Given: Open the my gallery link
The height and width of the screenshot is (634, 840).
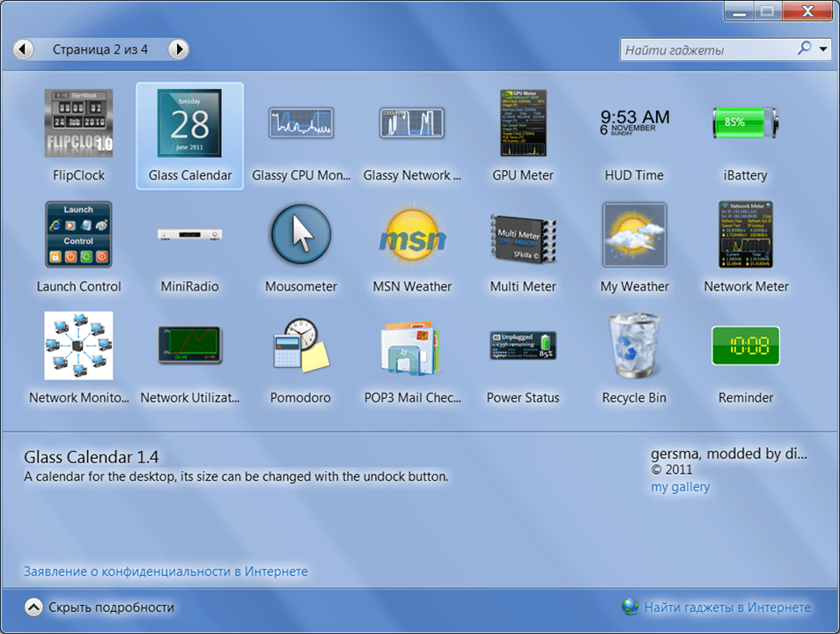Looking at the screenshot, I should (681, 487).
